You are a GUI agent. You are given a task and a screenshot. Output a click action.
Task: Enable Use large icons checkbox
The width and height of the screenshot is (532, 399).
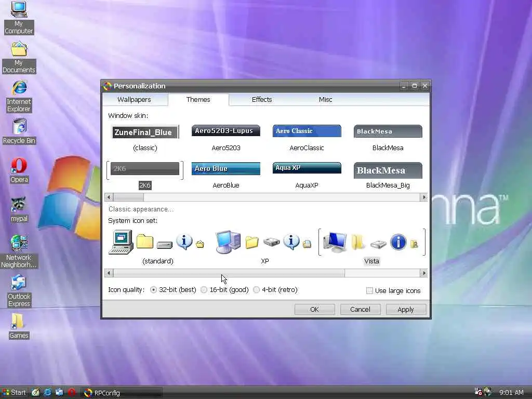coord(369,290)
